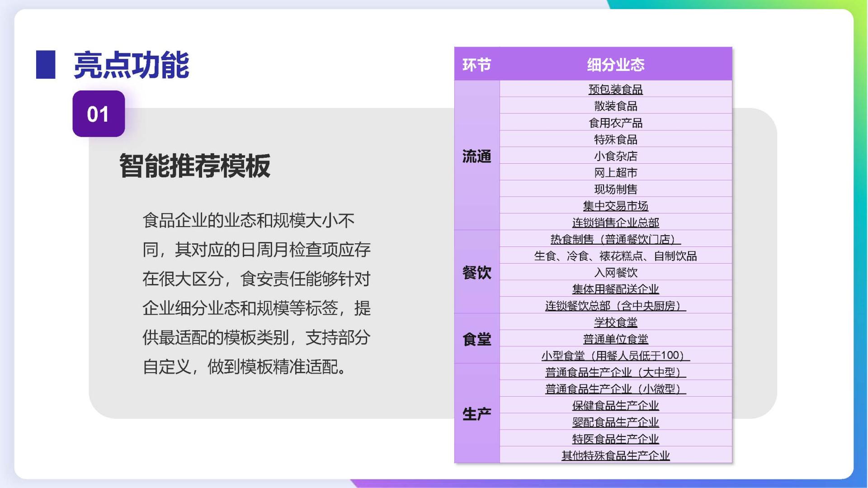The image size is (868, 488).
Task: Click the 预包装食品 link
Action: 615,90
